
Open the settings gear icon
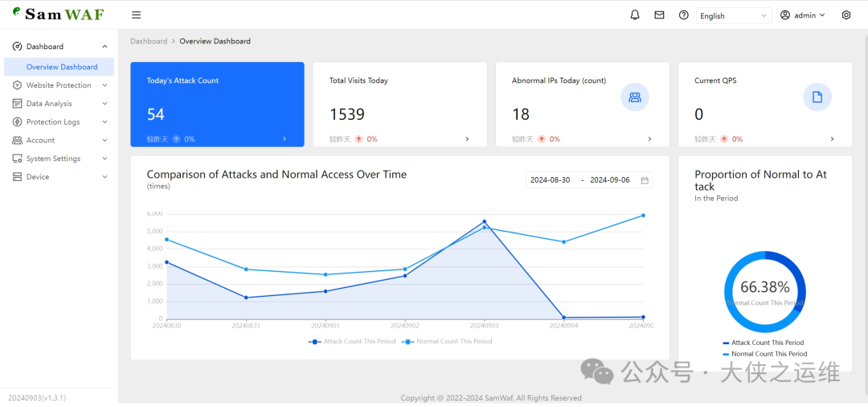point(845,15)
